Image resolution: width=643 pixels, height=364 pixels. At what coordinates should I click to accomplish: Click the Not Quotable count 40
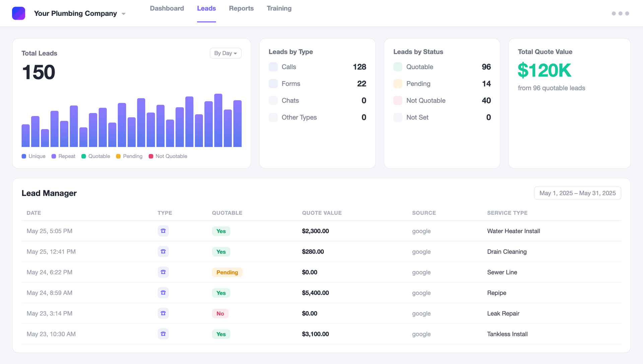click(x=486, y=100)
